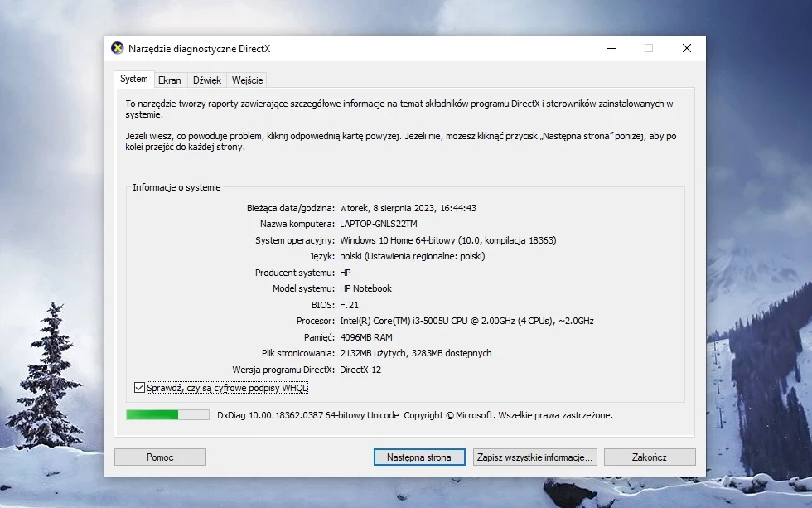Click Zapisz wszystkie informacje button
Viewport: 812px width, 508px height.
tap(534, 457)
